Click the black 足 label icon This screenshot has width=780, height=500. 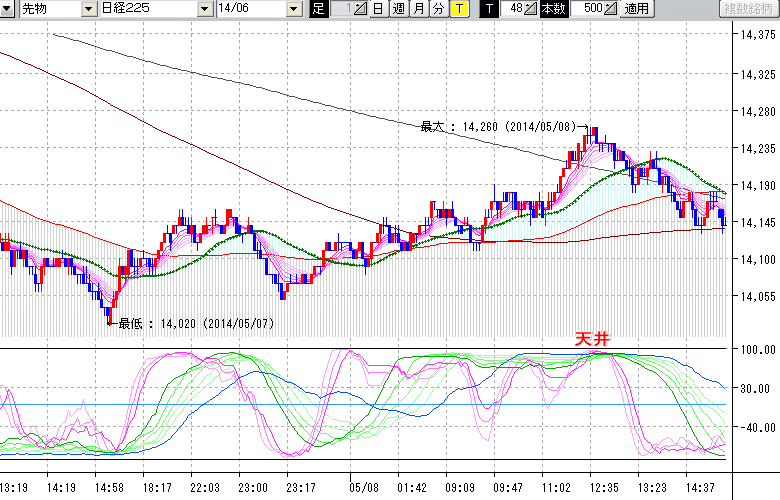(319, 9)
